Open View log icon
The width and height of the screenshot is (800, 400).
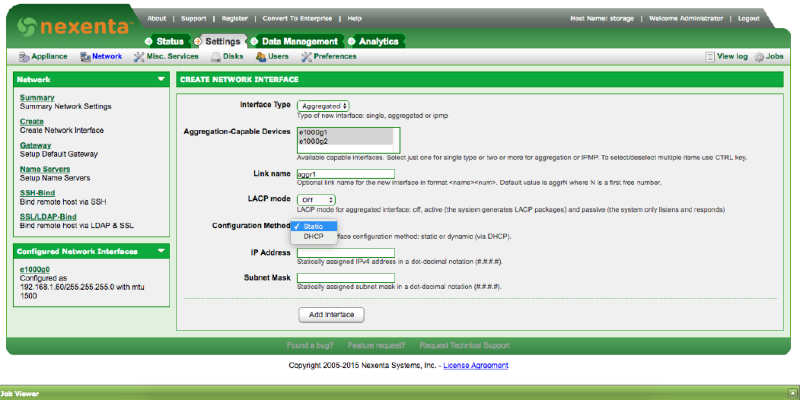point(710,57)
